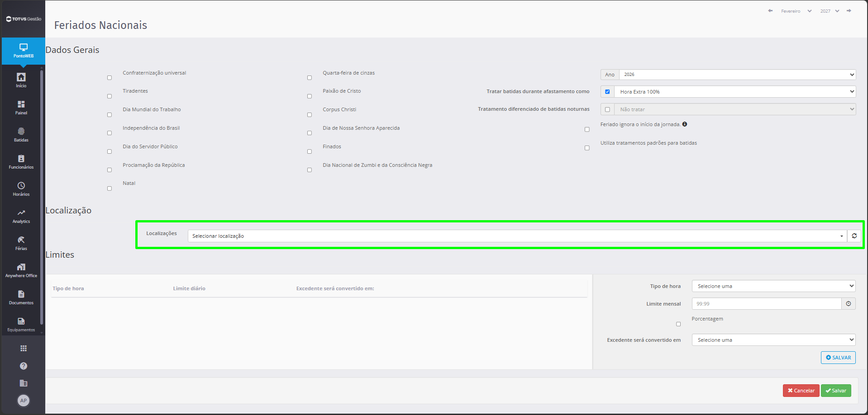Open Tipo de hora dropdown

[773, 286]
